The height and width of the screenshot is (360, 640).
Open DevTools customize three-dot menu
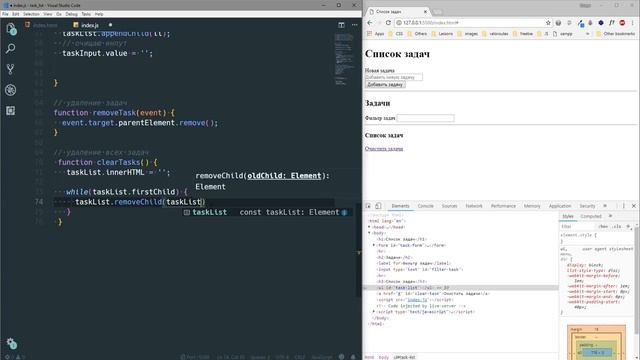coord(624,206)
